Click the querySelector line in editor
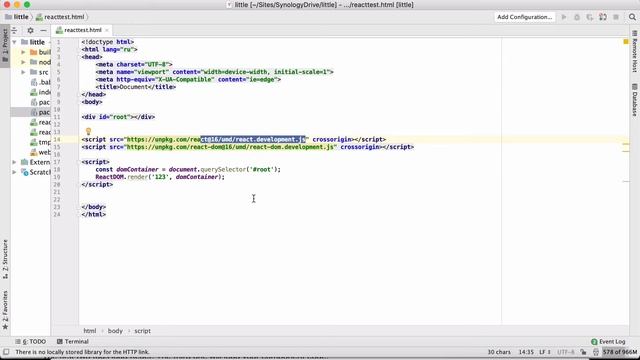 [x=188, y=169]
